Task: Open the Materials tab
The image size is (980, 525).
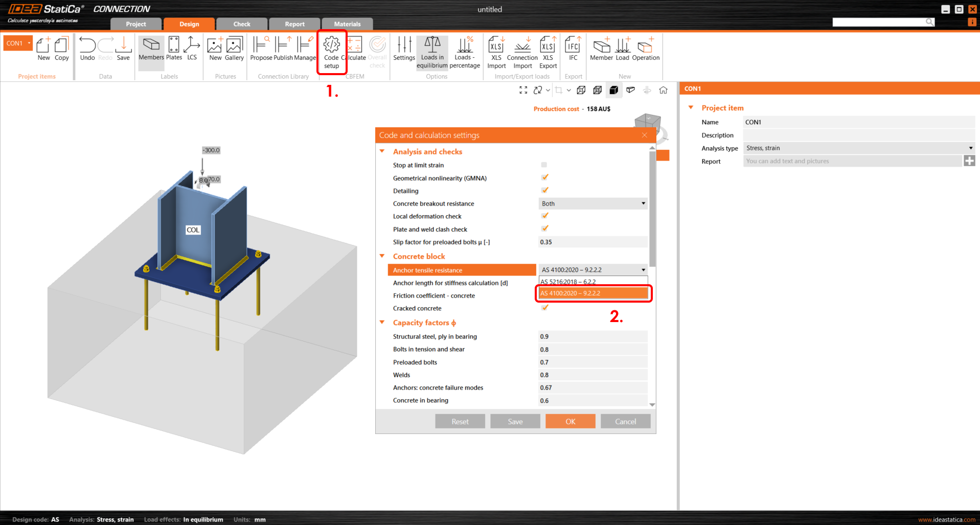Action: 347,24
